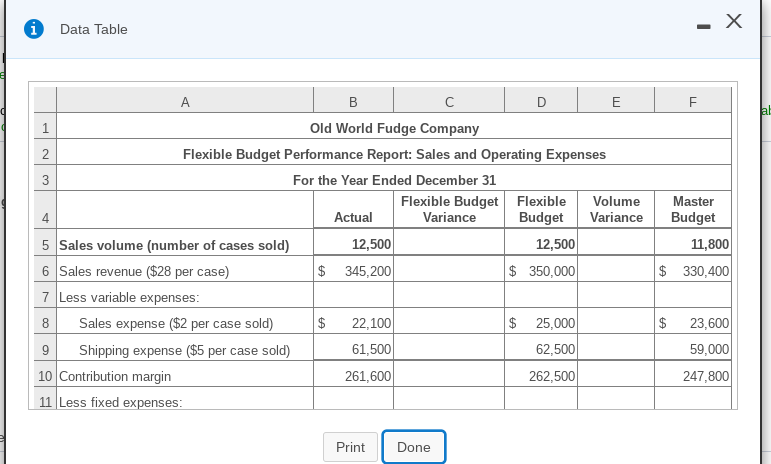The width and height of the screenshot is (771, 464).
Task: Click the Done button
Action: coord(414,447)
